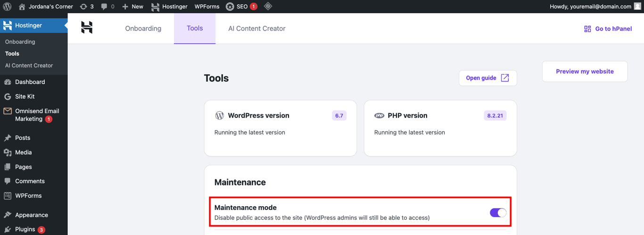This screenshot has width=644, height=235.
Task: Click Open guide button
Action: pos(488,78)
